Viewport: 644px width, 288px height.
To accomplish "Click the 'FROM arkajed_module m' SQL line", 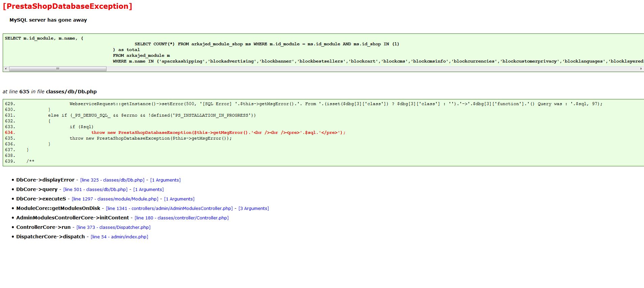I will pyautogui.click(x=141, y=55).
